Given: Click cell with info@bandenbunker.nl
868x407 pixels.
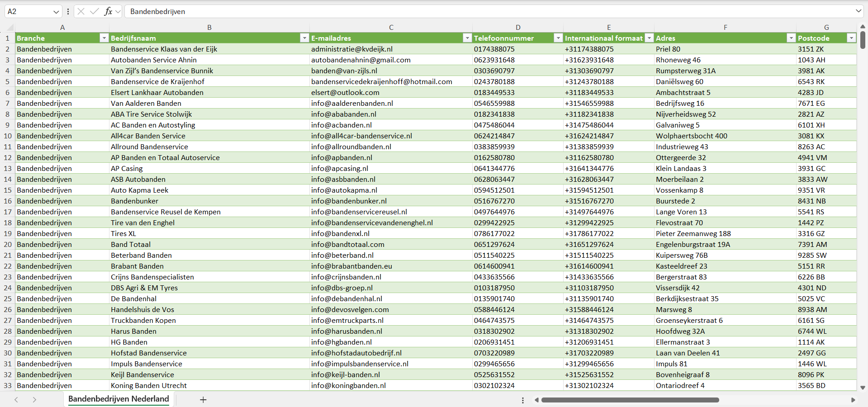Looking at the screenshot, I should point(349,201).
